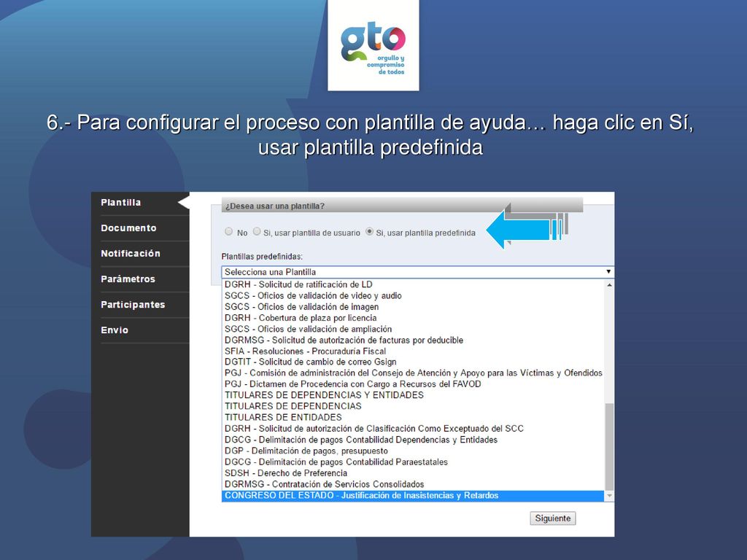Select 'Si, usar plantilla predefinida' radio
The image size is (747, 560).
(369, 231)
